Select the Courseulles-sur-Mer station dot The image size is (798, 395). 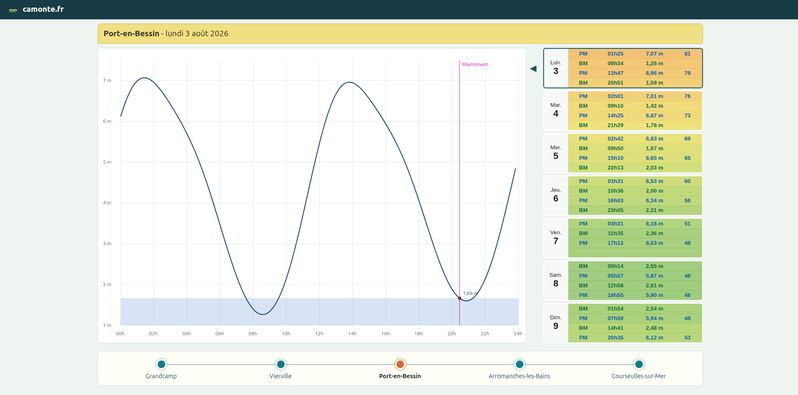[639, 364]
